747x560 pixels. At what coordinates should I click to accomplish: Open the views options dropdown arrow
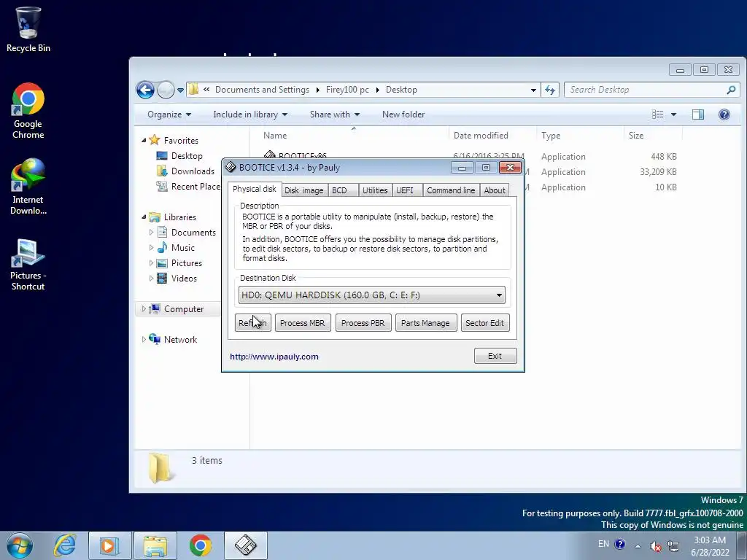[673, 114]
